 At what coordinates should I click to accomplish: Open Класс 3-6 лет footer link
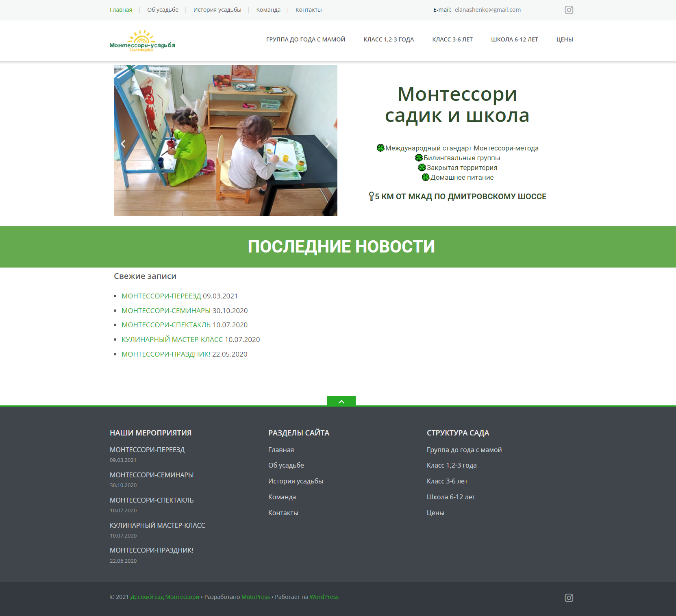(x=447, y=481)
